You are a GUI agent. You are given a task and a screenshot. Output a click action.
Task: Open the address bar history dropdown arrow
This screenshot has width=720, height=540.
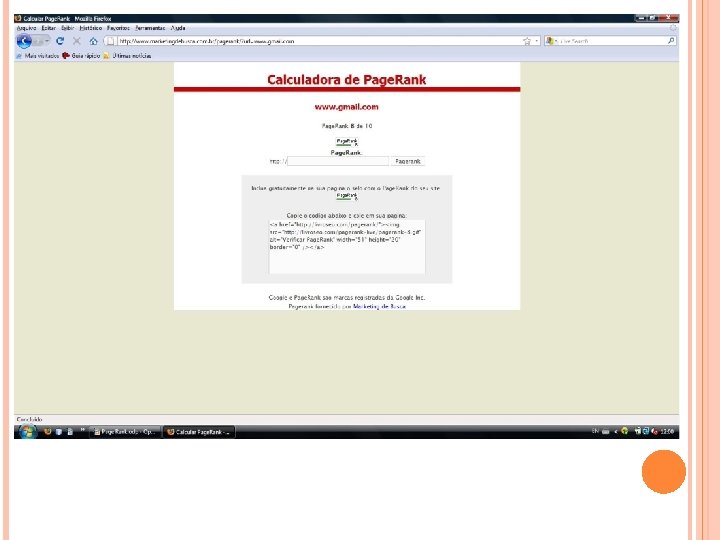[x=536, y=41]
